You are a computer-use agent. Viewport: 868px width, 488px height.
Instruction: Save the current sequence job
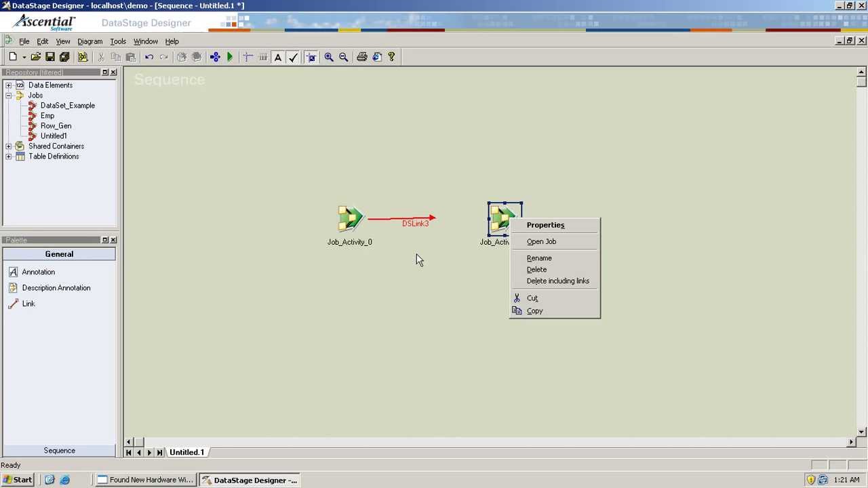(50, 58)
